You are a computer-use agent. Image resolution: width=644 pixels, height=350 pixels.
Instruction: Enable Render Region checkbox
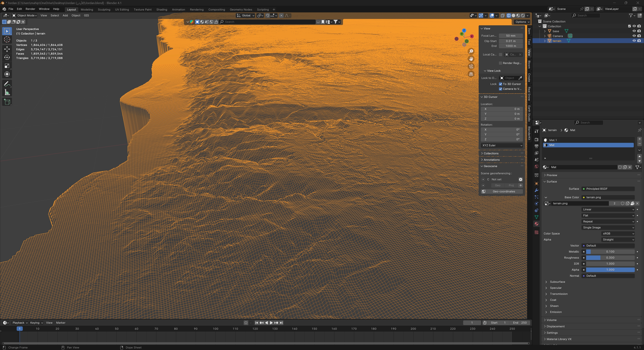[x=500, y=63]
